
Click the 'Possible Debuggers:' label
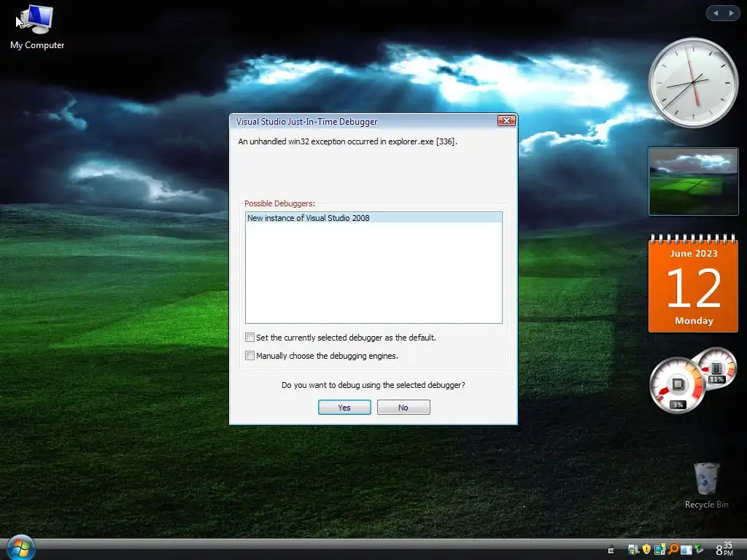coord(279,203)
